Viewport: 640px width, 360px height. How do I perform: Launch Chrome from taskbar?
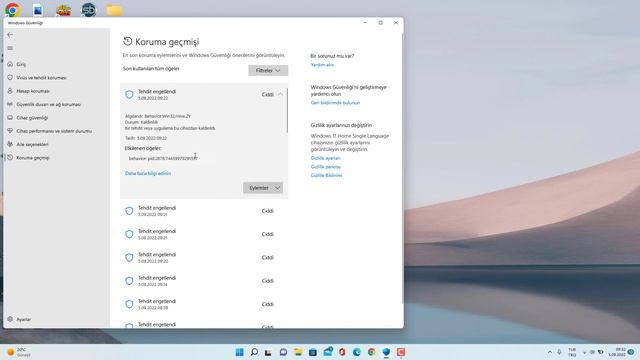pyautogui.click(x=371, y=352)
